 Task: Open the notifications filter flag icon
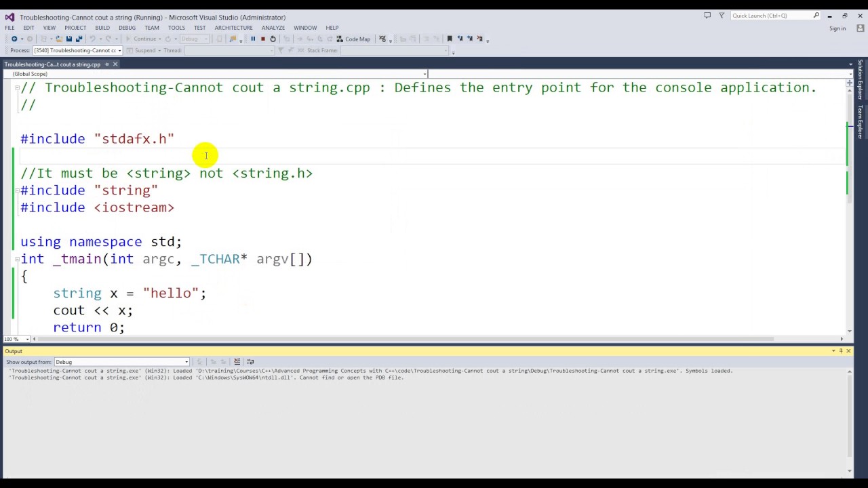click(722, 16)
